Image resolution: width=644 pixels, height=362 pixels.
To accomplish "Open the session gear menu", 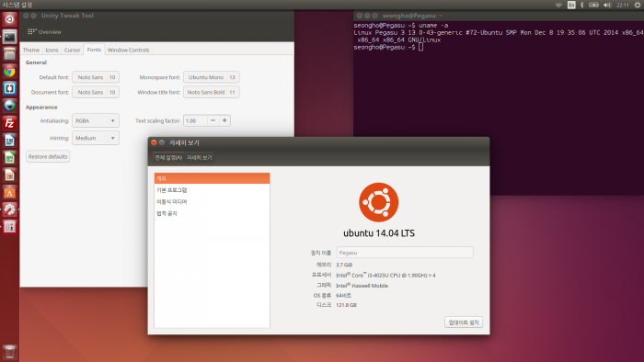I will pos(638,5).
